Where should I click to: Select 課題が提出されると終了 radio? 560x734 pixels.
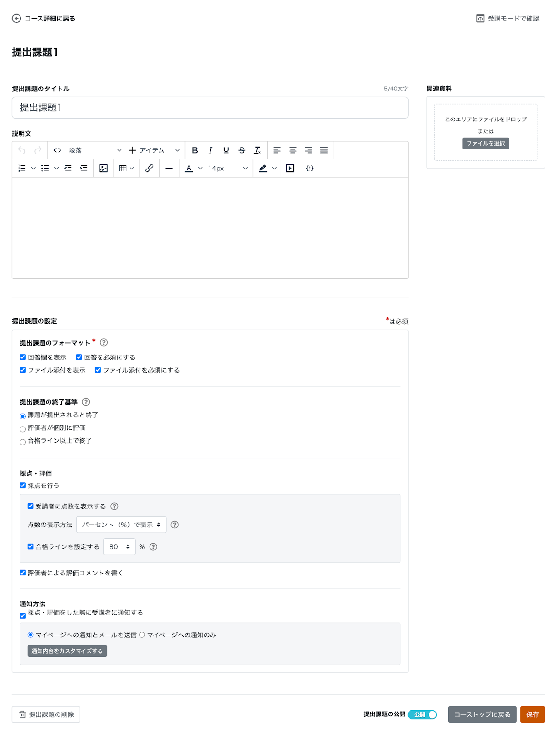tap(23, 417)
